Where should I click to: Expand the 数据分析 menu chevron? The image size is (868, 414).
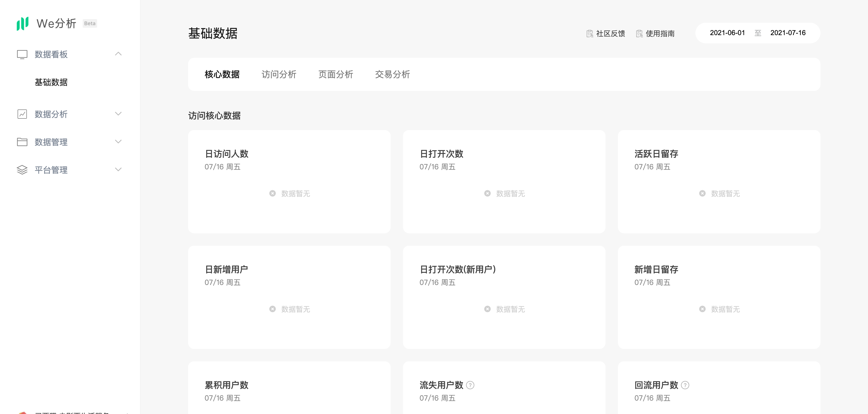coord(118,114)
